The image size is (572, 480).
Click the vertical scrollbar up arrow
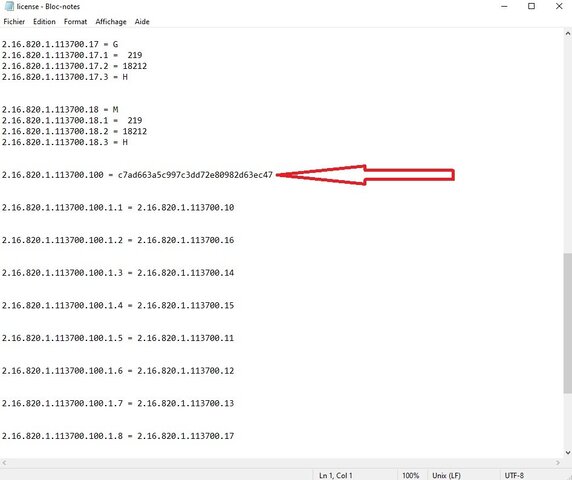(568, 34)
